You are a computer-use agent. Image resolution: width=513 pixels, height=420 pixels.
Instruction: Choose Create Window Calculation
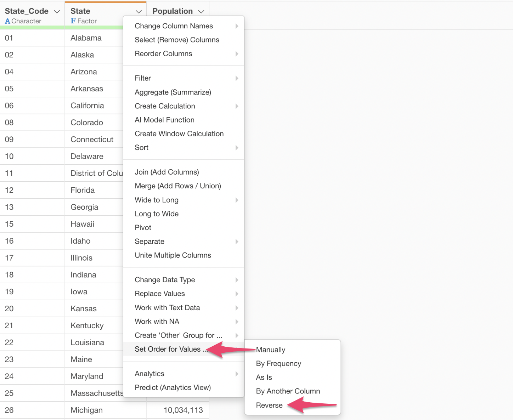click(x=179, y=134)
